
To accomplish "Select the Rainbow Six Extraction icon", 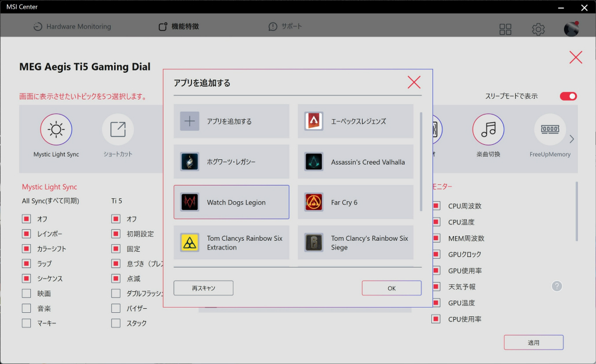I will 189,242.
